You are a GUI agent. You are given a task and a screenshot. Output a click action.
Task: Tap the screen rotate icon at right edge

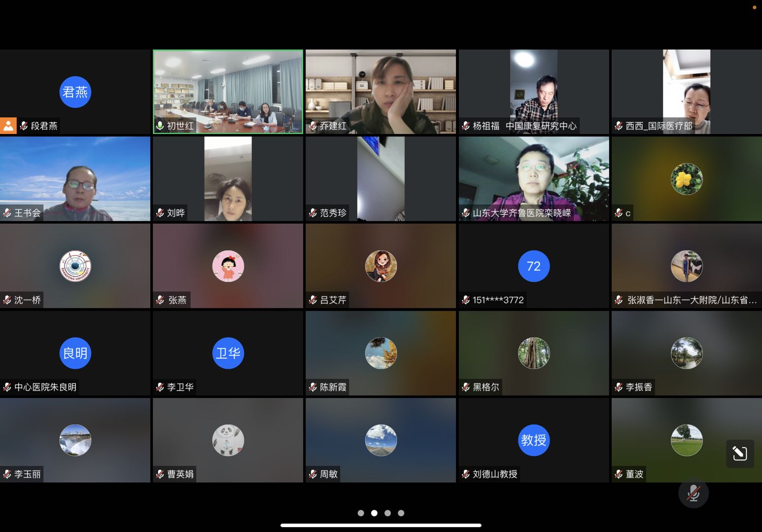739,453
